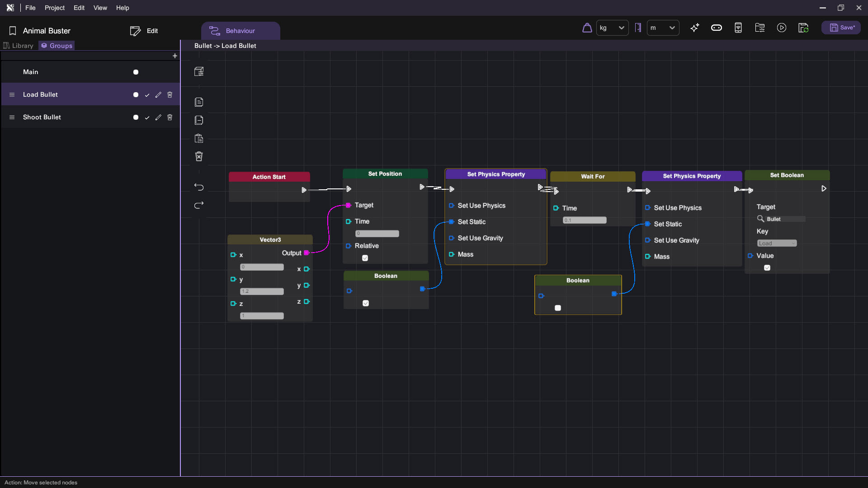This screenshot has height=488, width=868.
Task: Click the VR headset icon
Action: click(x=717, y=28)
